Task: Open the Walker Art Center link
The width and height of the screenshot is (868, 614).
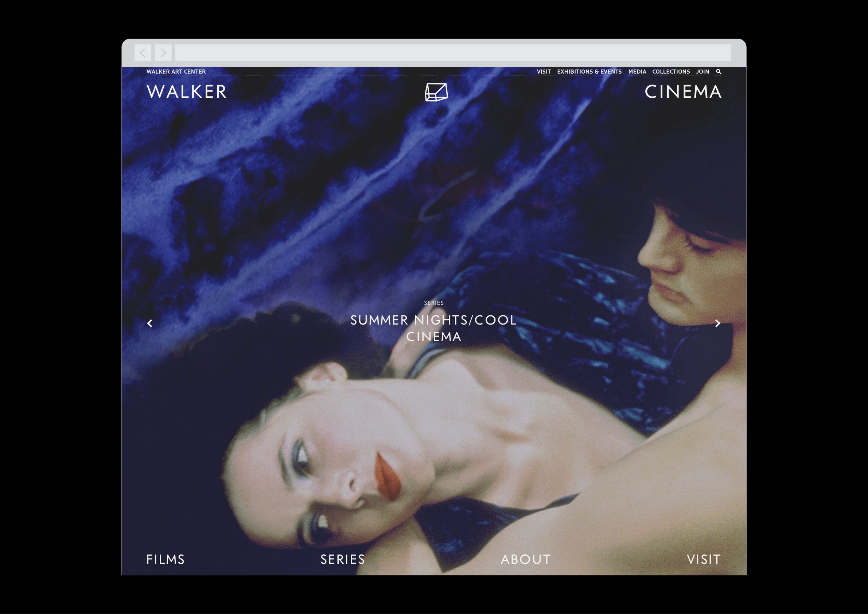Action: (x=176, y=71)
